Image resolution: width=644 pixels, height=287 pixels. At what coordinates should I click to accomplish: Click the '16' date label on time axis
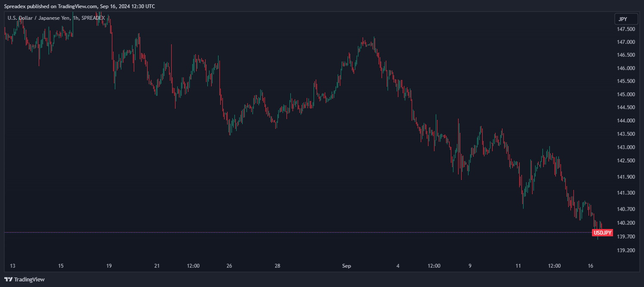coord(591,266)
